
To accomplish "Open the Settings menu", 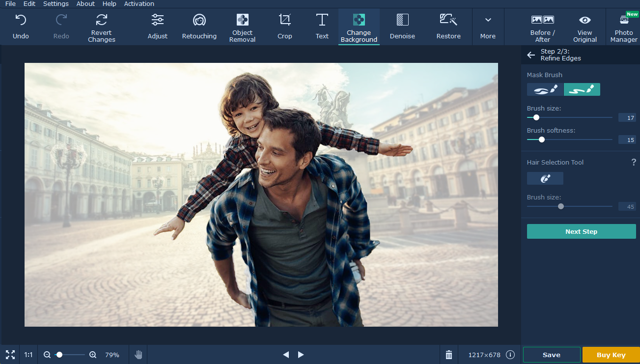I will [56, 4].
